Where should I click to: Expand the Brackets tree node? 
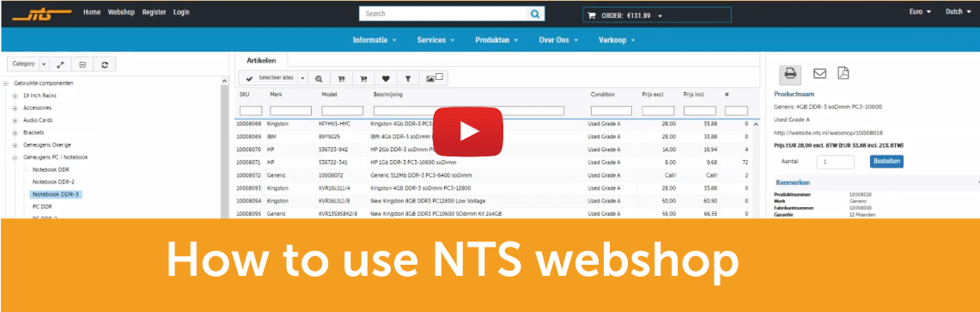click(x=15, y=132)
